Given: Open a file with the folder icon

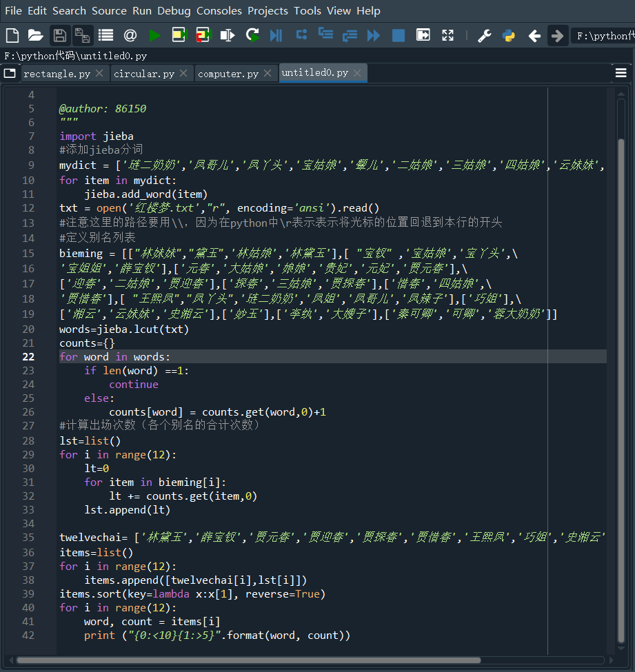Looking at the screenshot, I should pos(35,35).
